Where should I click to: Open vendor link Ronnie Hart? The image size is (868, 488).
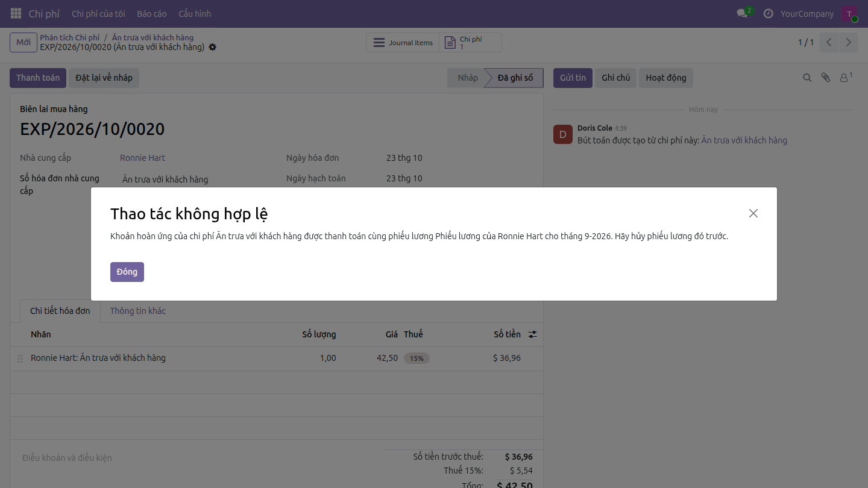click(x=142, y=158)
